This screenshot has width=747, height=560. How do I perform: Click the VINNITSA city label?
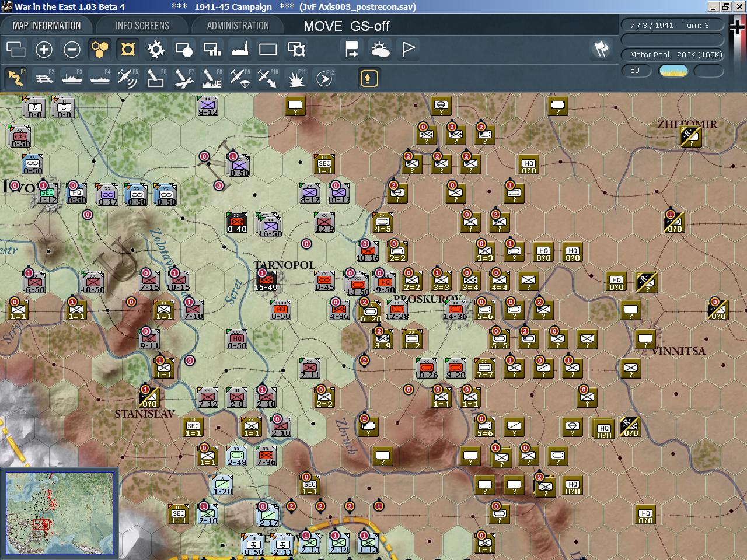(678, 351)
